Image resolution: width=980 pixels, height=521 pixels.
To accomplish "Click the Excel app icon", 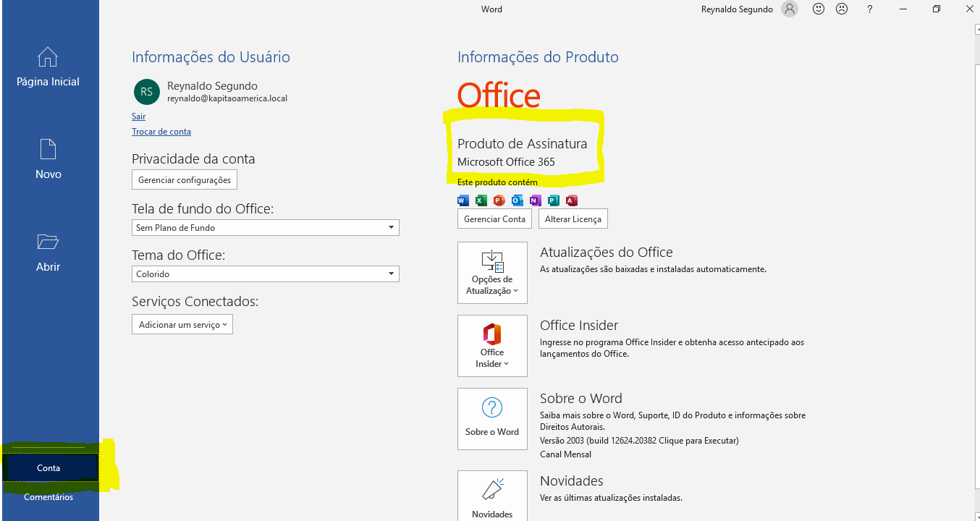I will (x=481, y=200).
